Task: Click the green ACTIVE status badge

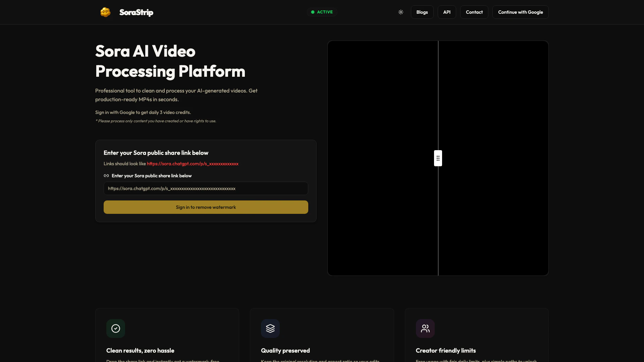Action: tap(322, 12)
